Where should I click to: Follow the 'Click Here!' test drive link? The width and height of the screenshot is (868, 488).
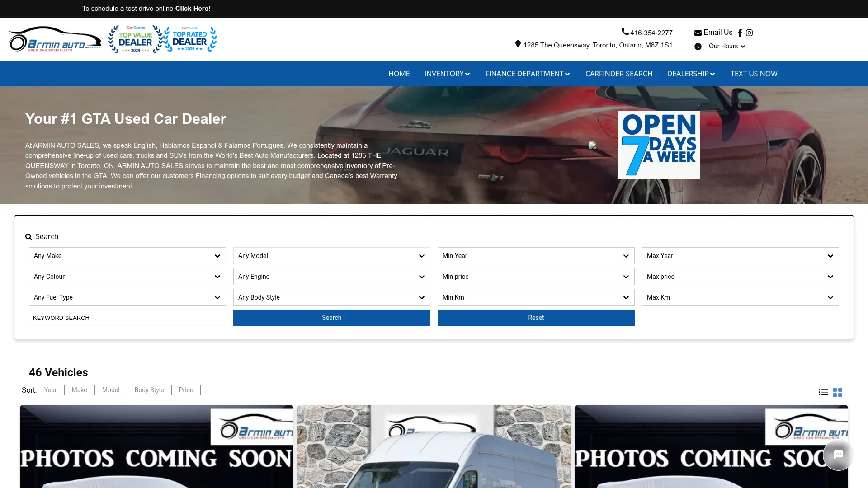click(x=193, y=9)
